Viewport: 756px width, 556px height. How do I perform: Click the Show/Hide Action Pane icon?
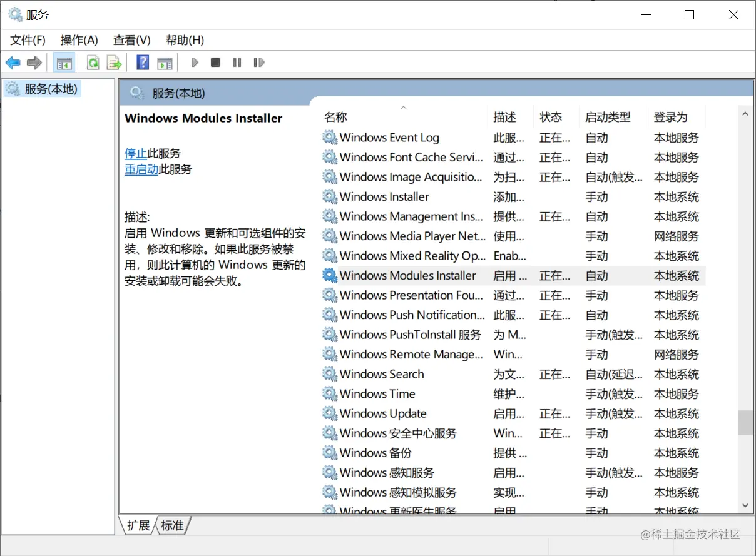point(165,63)
